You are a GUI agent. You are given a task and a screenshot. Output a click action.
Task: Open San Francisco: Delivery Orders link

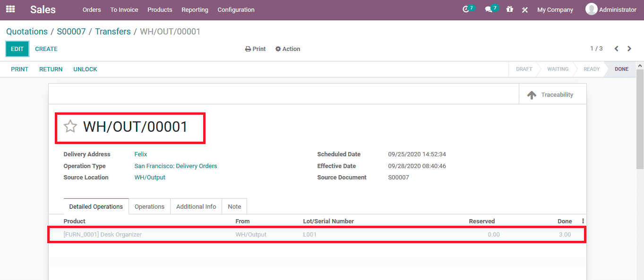pos(176,166)
